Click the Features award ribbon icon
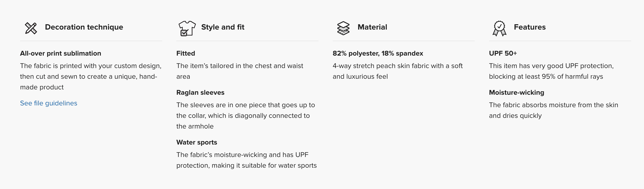Viewport: 644px width, 189px height. click(x=499, y=28)
